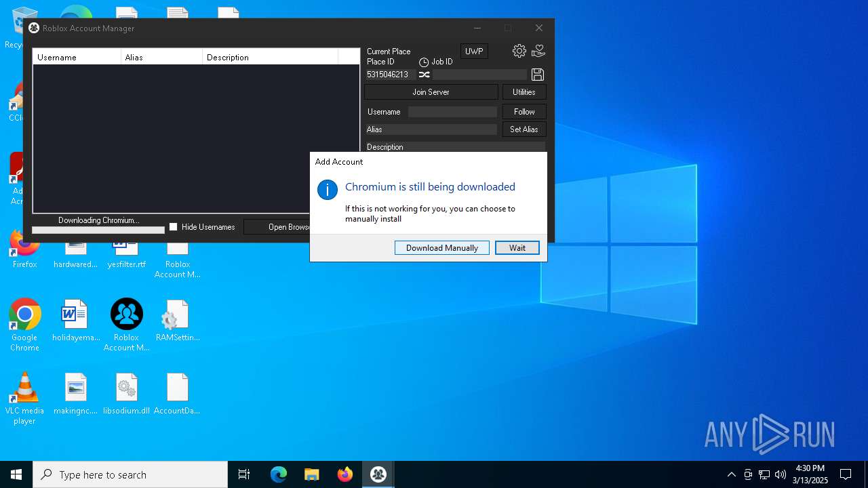The width and height of the screenshot is (868, 488).
Task: Click the Open Browser button
Action: coord(277,227)
